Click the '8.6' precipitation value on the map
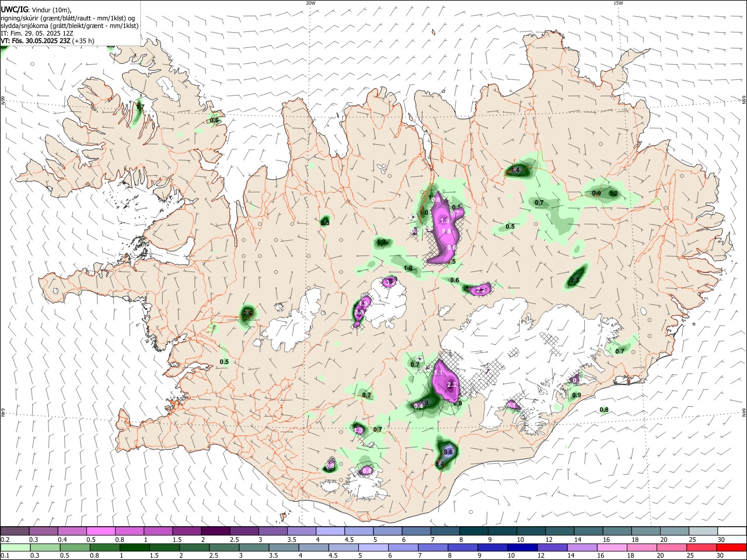 coord(448,452)
